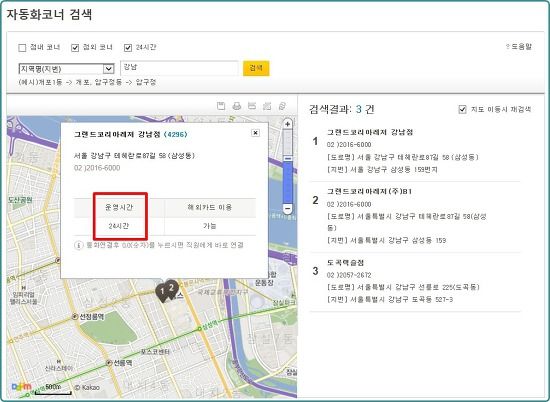550x402 pixels.
Task: Open result 1 그랜드코리아레저 강남점
Action: coord(370,132)
